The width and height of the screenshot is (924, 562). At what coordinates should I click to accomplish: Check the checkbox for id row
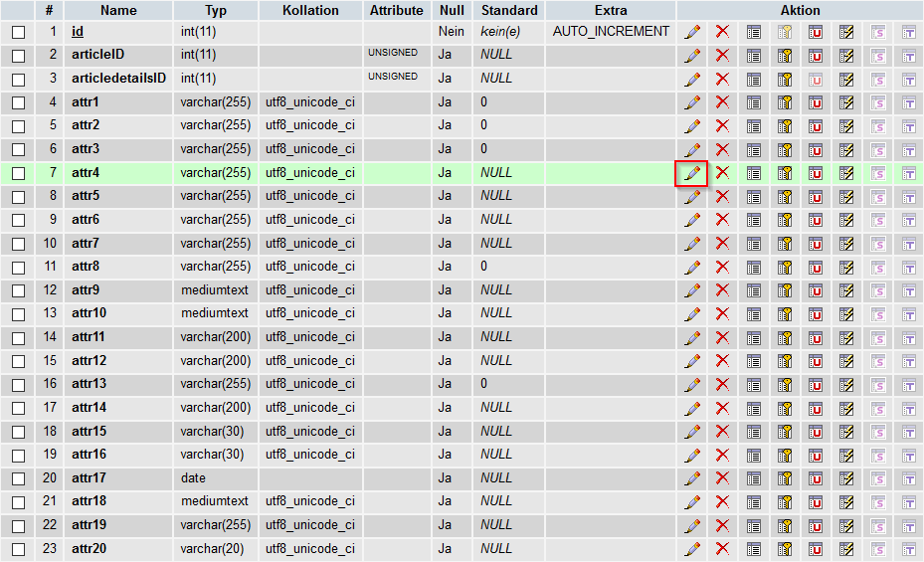click(18, 32)
